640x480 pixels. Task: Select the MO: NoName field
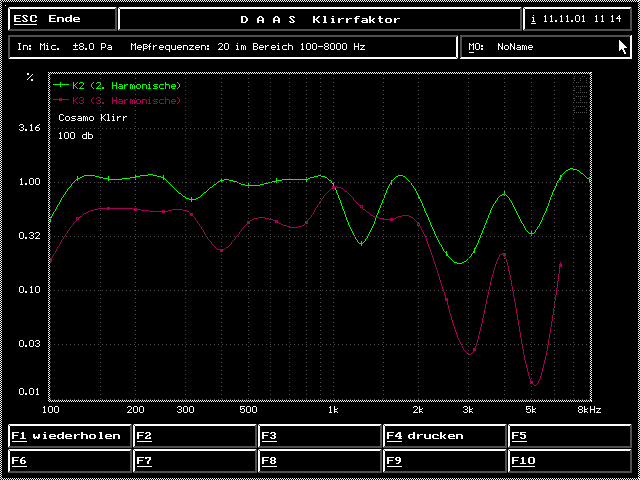pos(545,47)
